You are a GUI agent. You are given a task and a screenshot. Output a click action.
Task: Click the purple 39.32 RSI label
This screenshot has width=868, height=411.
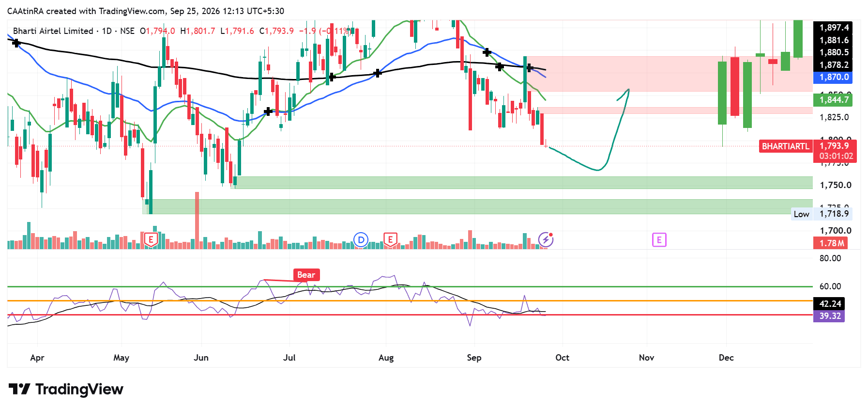(x=829, y=316)
